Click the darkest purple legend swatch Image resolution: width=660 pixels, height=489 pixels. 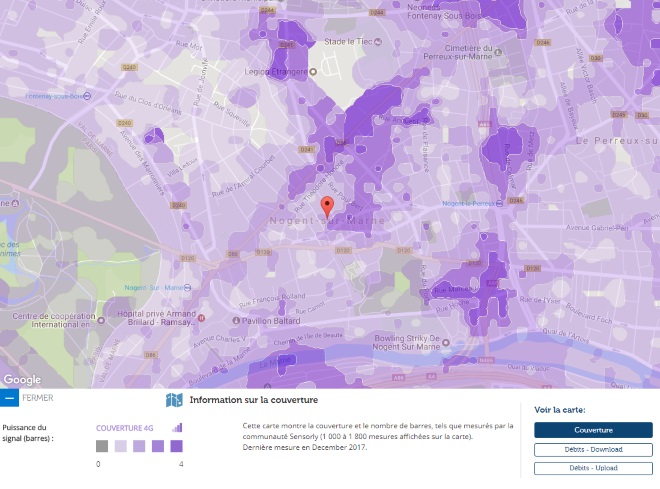click(x=177, y=446)
